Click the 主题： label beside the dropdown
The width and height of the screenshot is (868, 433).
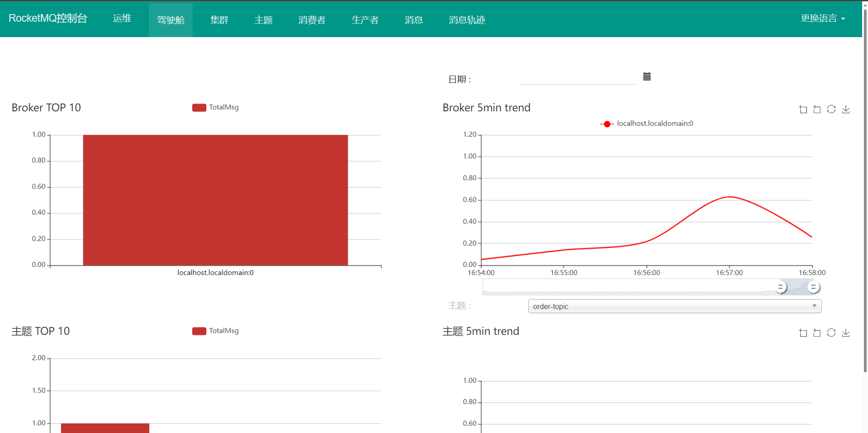tap(460, 306)
